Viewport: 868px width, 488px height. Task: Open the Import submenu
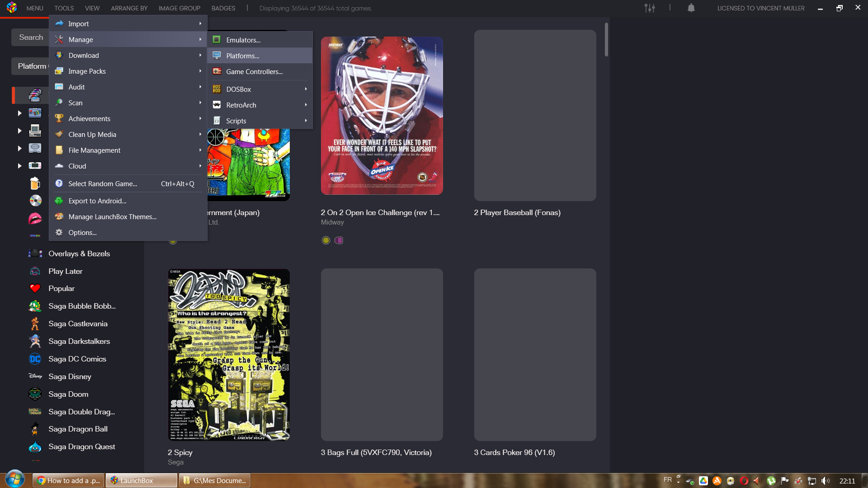[x=128, y=23]
